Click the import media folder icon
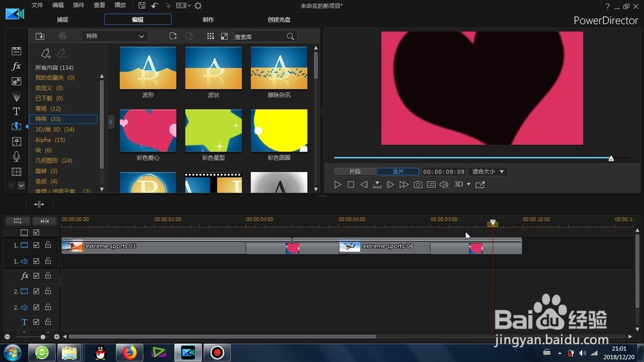This screenshot has width=644, height=362. [40, 36]
